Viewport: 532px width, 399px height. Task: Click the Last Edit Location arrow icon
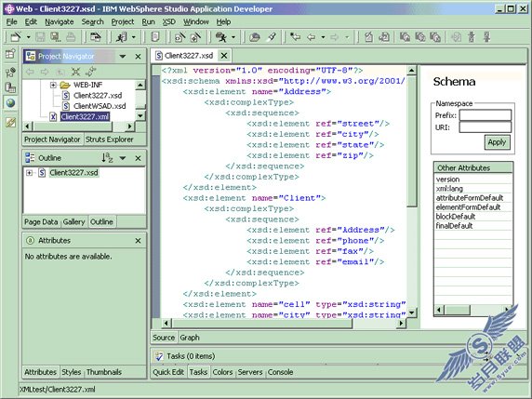(x=295, y=36)
